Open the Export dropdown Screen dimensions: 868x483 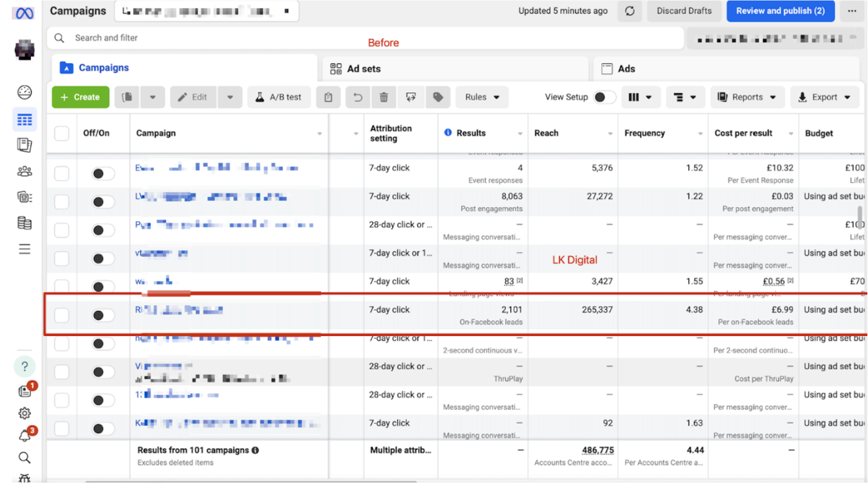pos(824,97)
